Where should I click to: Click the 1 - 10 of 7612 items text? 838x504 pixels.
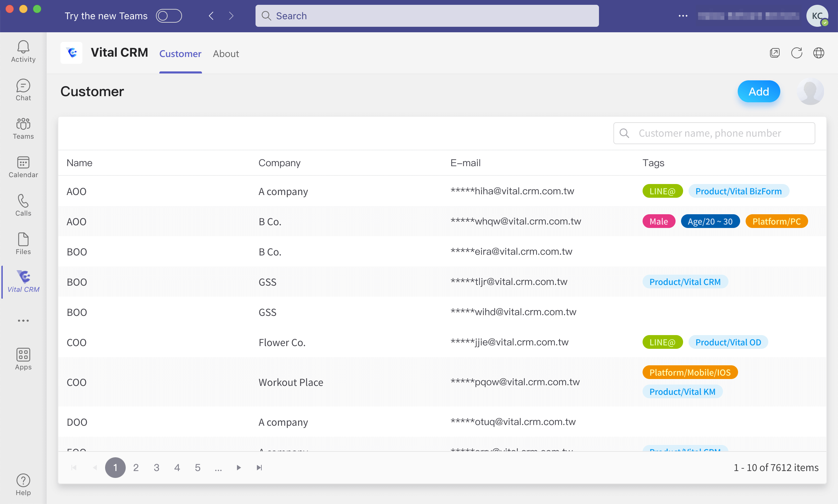pos(776,468)
